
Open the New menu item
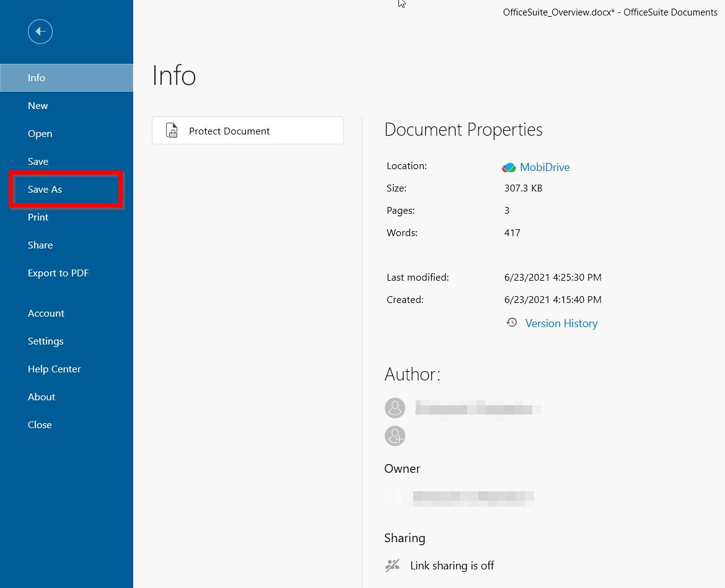point(66,105)
